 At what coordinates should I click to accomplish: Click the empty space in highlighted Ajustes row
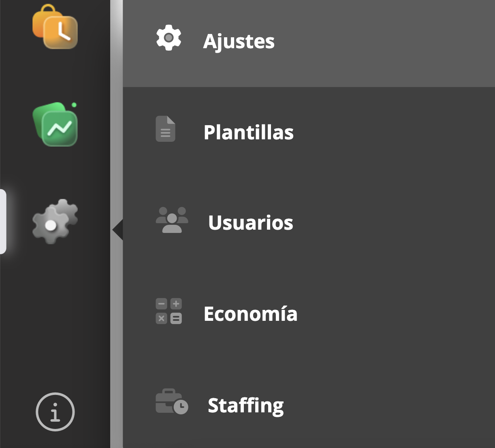(385, 43)
